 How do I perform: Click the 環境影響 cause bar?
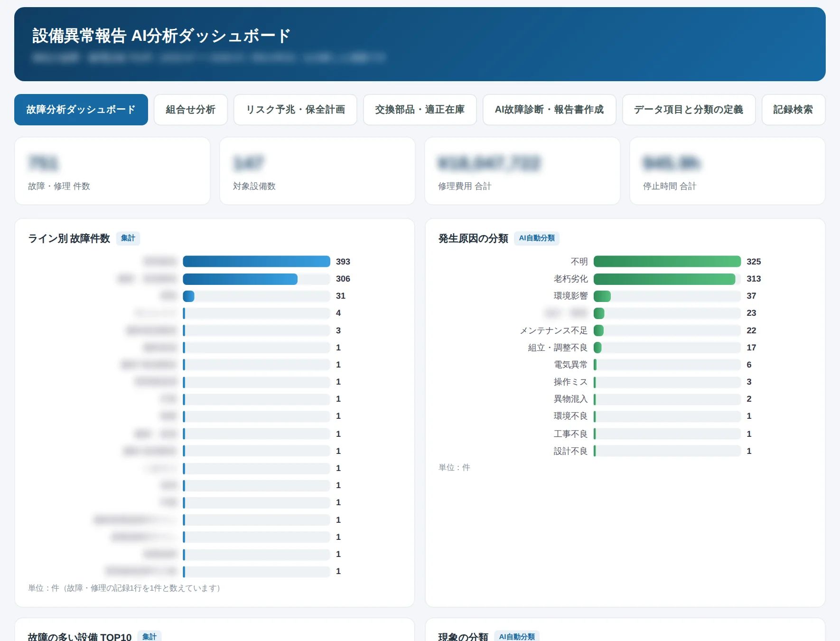tap(602, 296)
